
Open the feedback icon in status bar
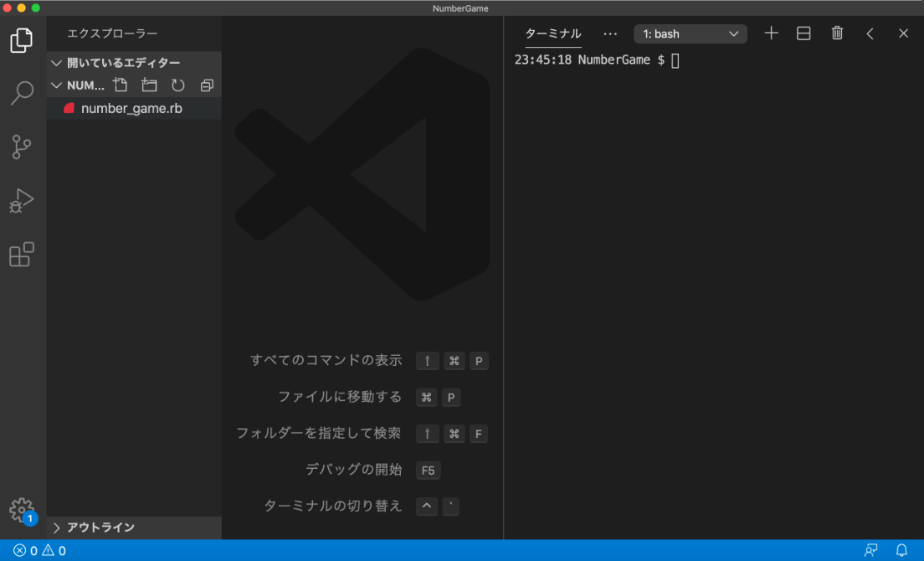pos(870,550)
